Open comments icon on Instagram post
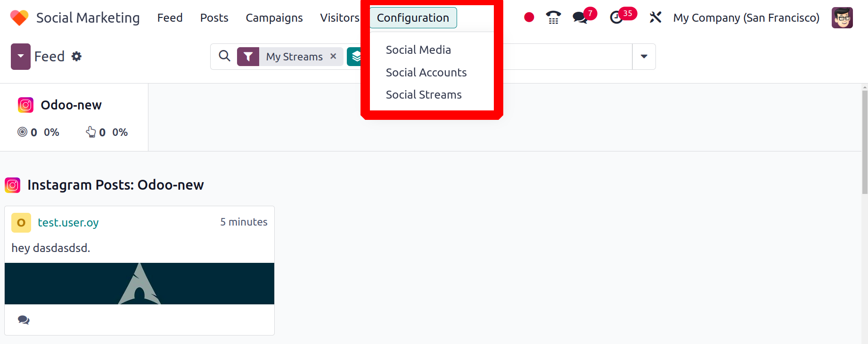Image resolution: width=868 pixels, height=344 pixels. click(24, 320)
